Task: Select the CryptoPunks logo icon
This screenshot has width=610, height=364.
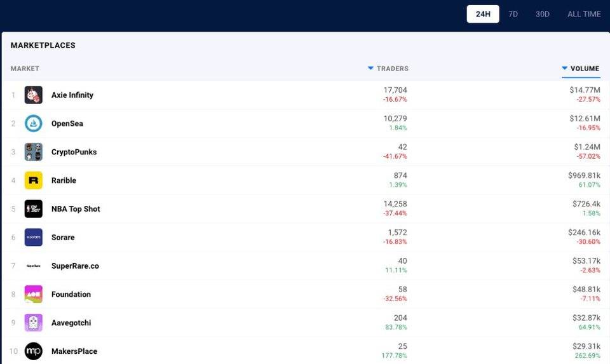Action: click(x=34, y=152)
